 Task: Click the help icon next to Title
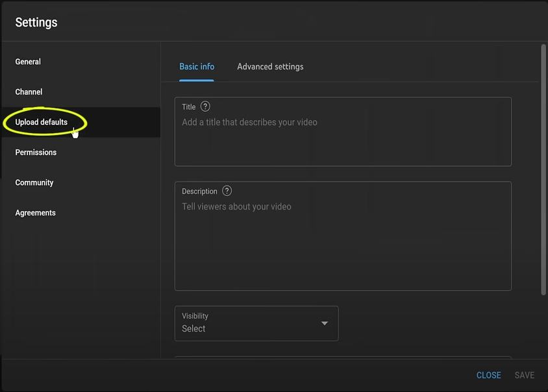[x=205, y=106]
